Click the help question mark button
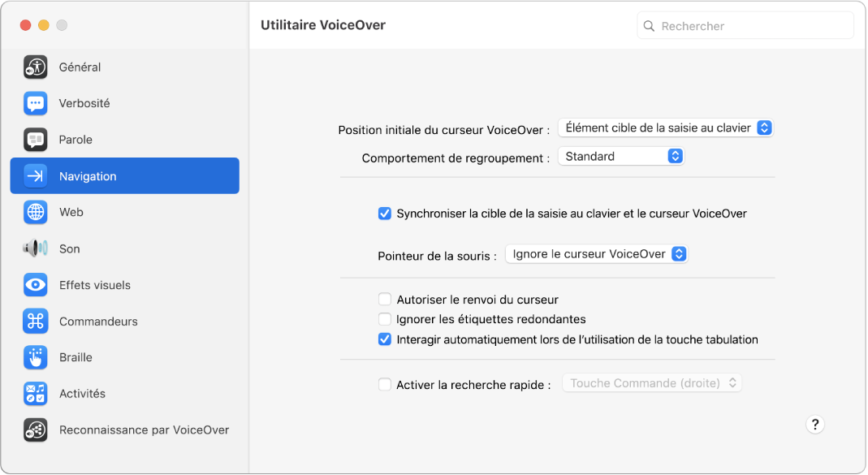The width and height of the screenshot is (868, 475). (x=815, y=424)
